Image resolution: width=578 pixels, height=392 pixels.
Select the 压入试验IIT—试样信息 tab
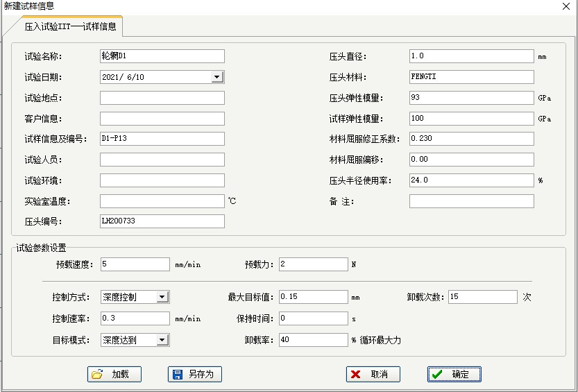tap(70, 27)
